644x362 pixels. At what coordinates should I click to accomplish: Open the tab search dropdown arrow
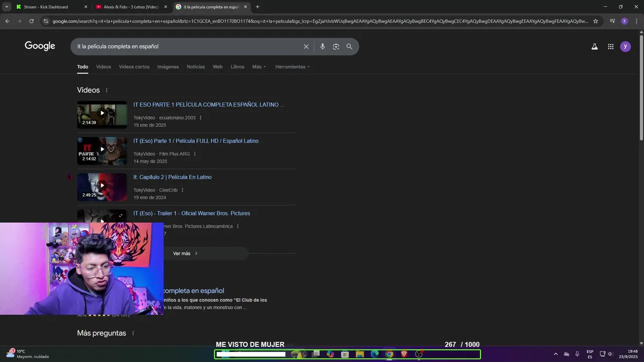(x=7, y=7)
